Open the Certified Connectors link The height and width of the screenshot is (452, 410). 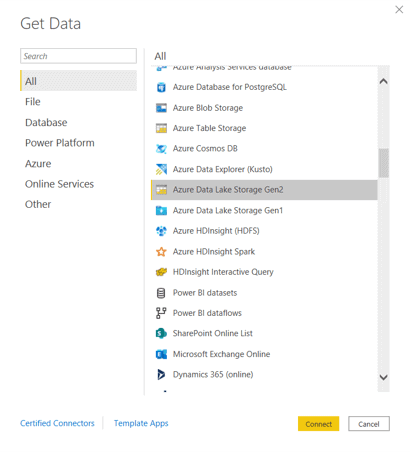(x=57, y=423)
